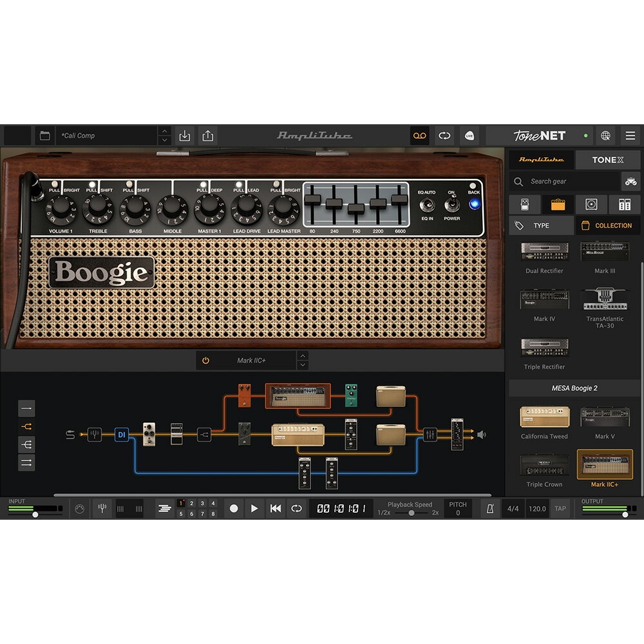Click the rewind to start button
Viewport: 644px width, 644px height.
[276, 509]
